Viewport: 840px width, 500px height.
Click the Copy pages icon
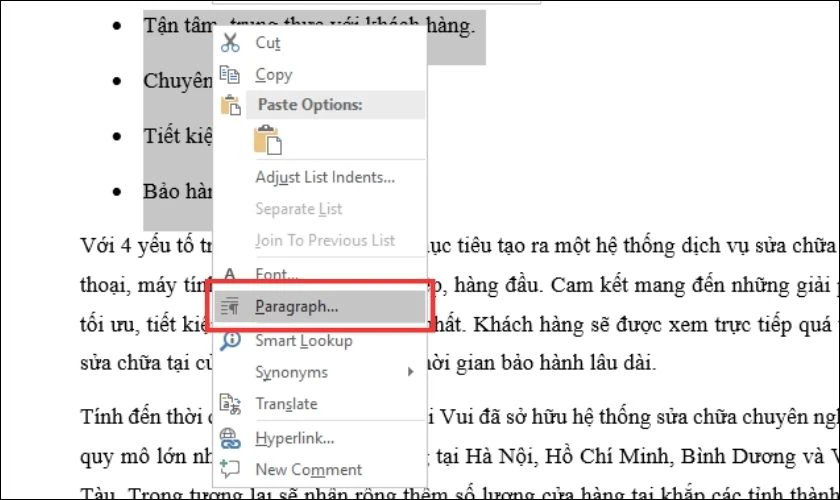click(x=230, y=74)
